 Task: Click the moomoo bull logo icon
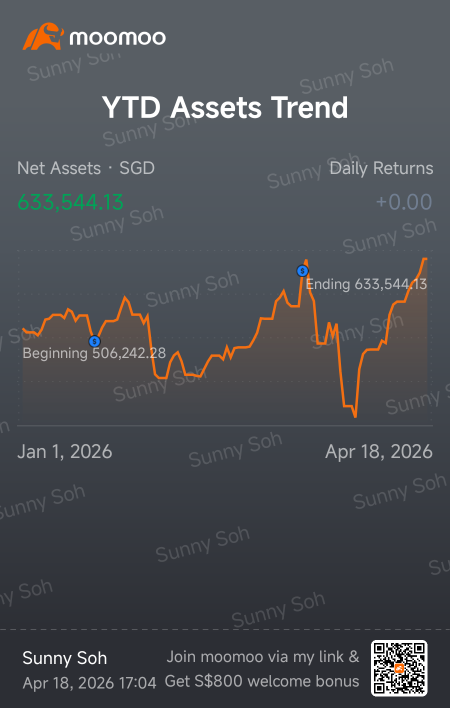point(43,37)
